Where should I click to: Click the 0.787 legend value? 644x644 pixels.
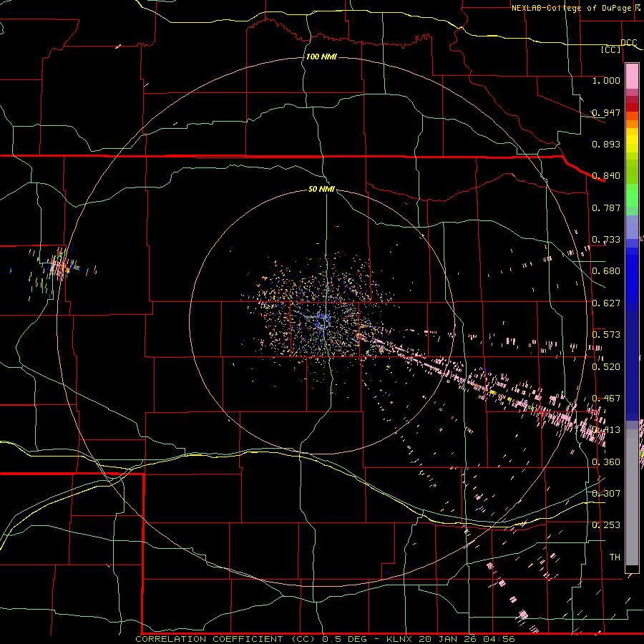pos(606,208)
